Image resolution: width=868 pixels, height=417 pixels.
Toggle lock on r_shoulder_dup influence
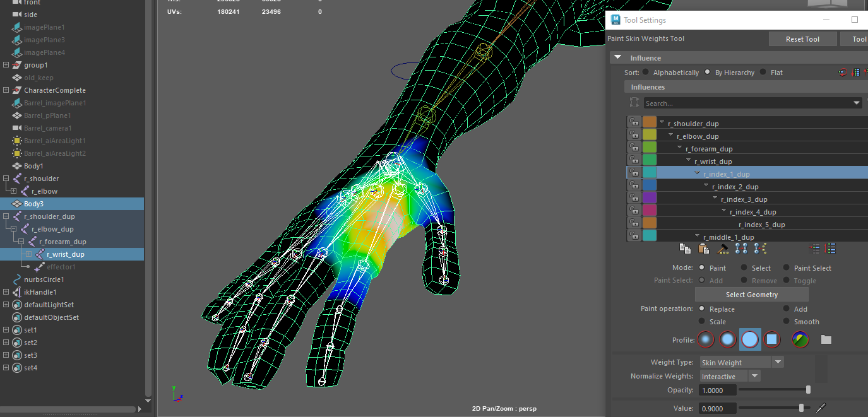tap(633, 122)
